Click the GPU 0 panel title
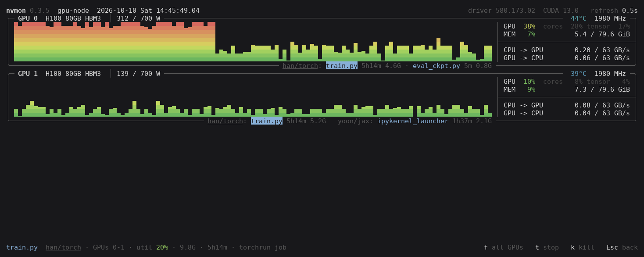 (x=28, y=18)
